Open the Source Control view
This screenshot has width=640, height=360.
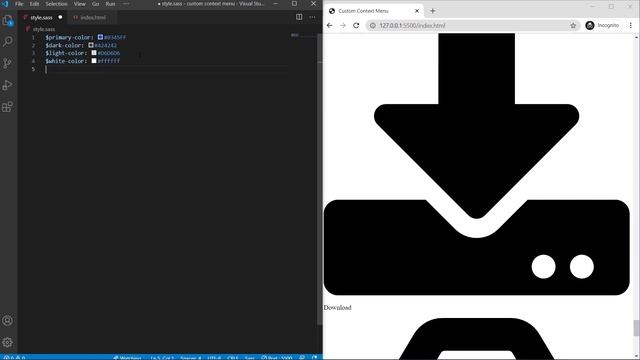[x=8, y=63]
